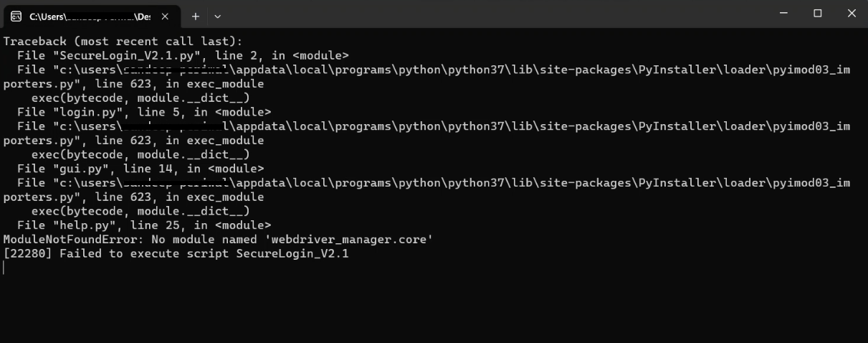Screen dimensions: 868x343
Task: Close the terminal window
Action: pyautogui.click(x=852, y=14)
